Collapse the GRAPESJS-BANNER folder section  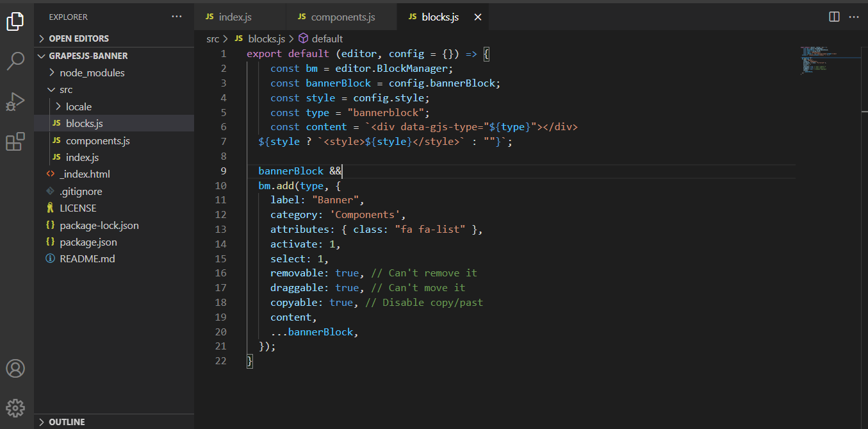click(114, 56)
